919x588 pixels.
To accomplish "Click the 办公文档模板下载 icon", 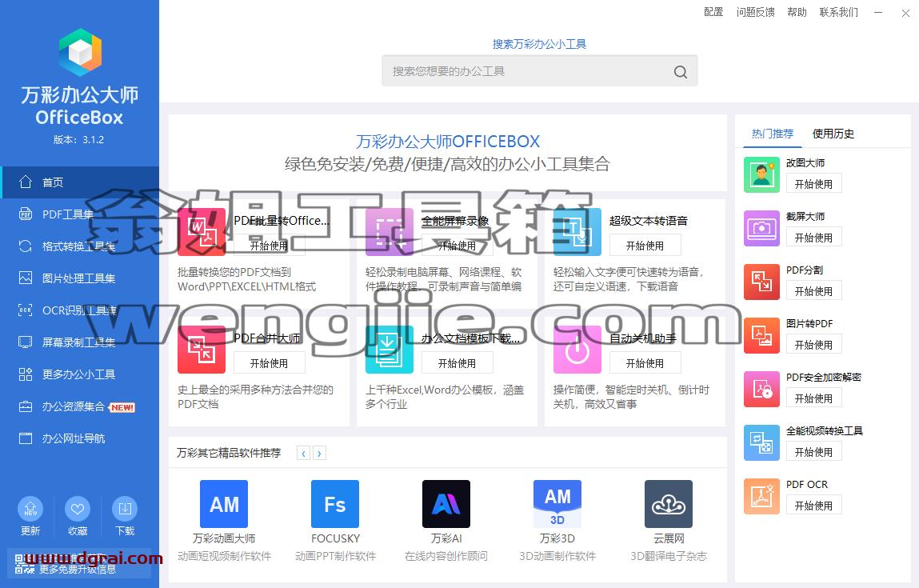I will point(390,350).
